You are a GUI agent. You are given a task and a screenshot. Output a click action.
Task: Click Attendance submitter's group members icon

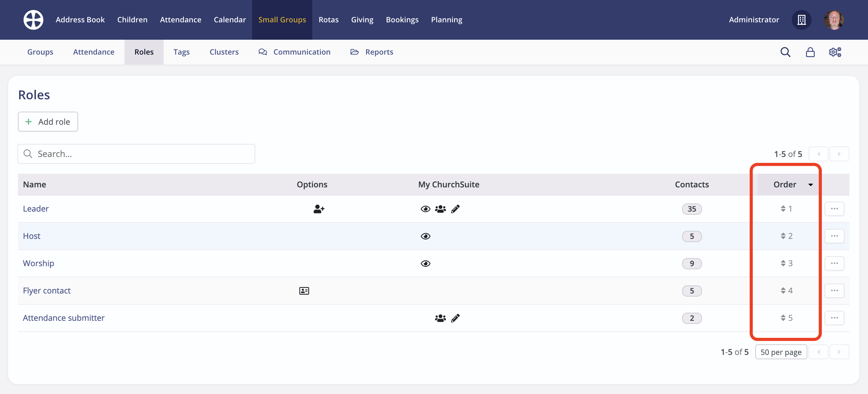(x=440, y=318)
